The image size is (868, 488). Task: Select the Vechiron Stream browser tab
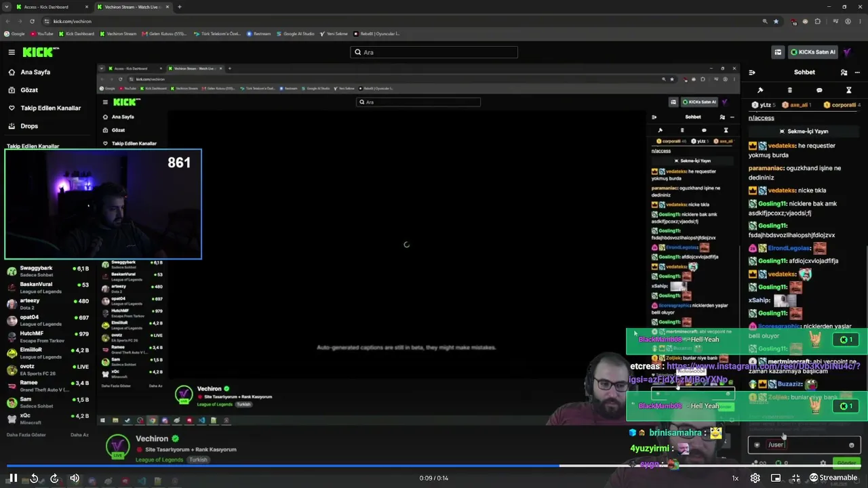point(132,7)
